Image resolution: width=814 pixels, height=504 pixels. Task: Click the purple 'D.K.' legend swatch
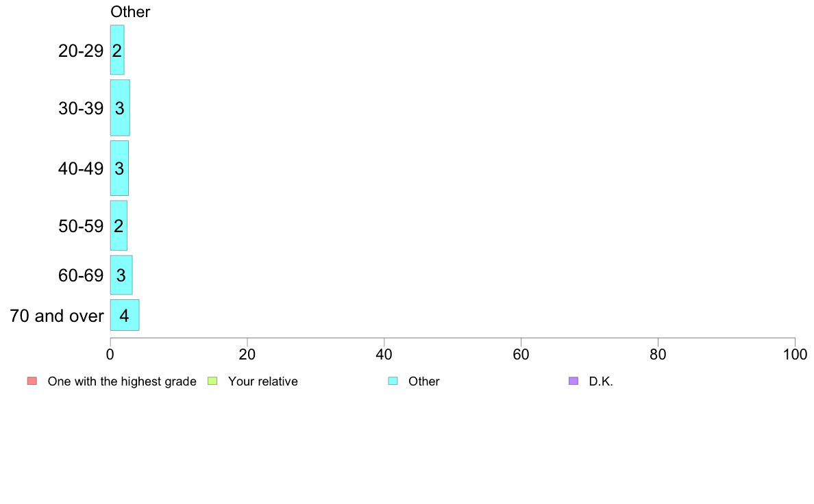coord(573,381)
